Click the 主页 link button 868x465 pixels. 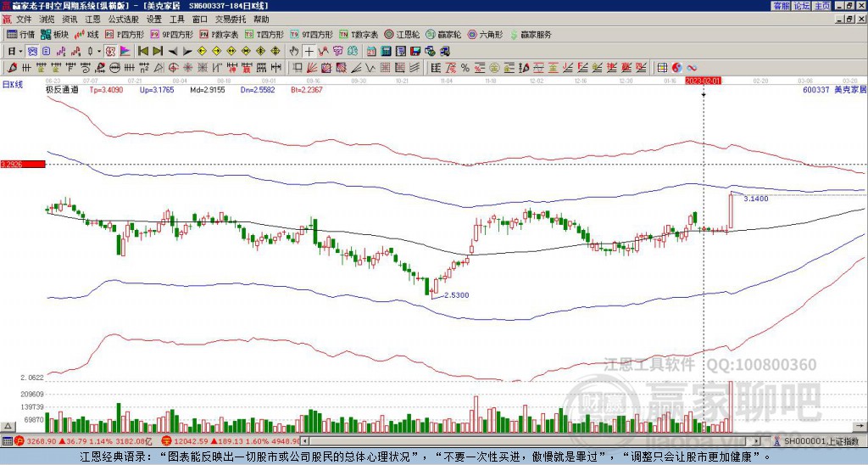pyautogui.click(x=821, y=6)
